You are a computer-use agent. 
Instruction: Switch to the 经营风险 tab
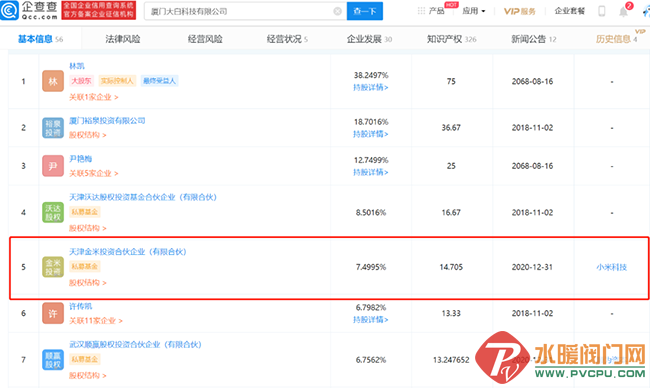point(205,39)
